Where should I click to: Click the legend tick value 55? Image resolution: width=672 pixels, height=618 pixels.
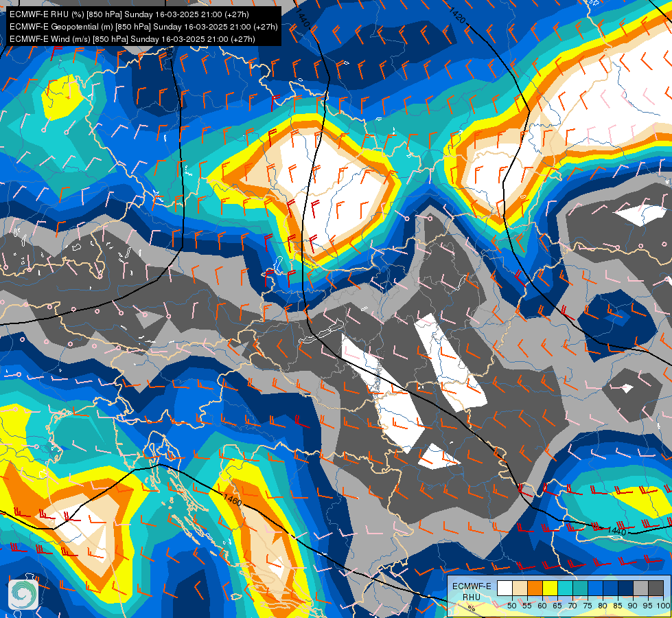click(527, 606)
